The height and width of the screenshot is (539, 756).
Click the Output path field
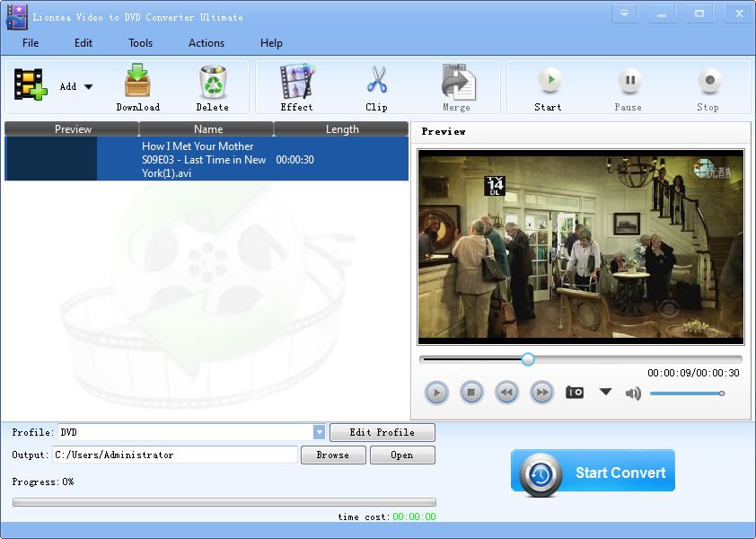pyautogui.click(x=175, y=455)
